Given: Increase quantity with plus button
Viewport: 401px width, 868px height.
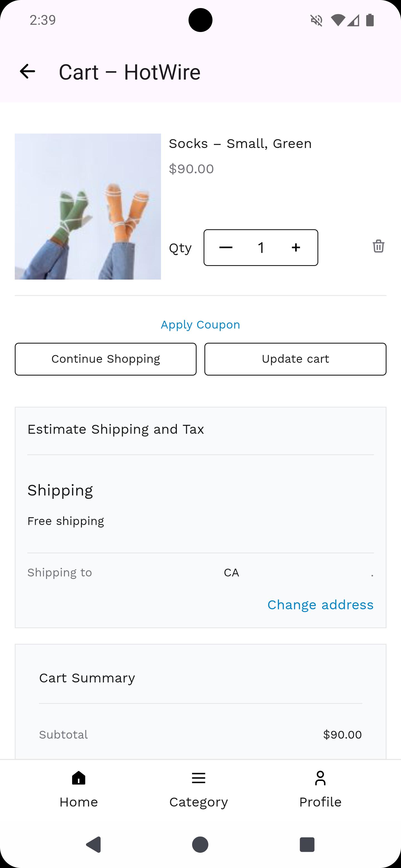Looking at the screenshot, I should (296, 248).
